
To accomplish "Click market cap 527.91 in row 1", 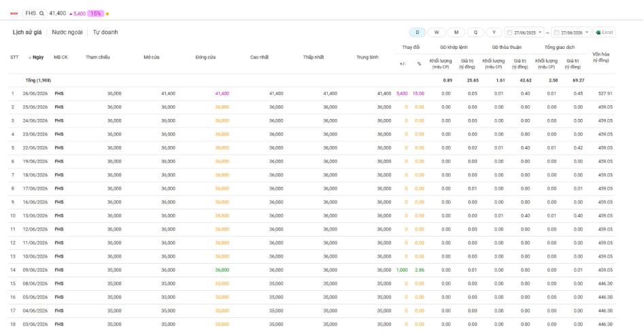I will 605,94.
